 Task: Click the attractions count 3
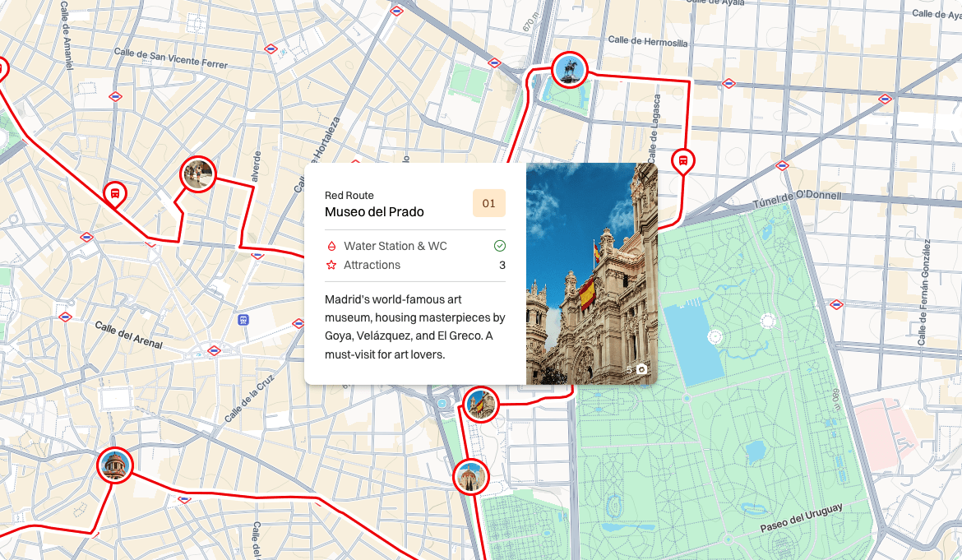(502, 265)
